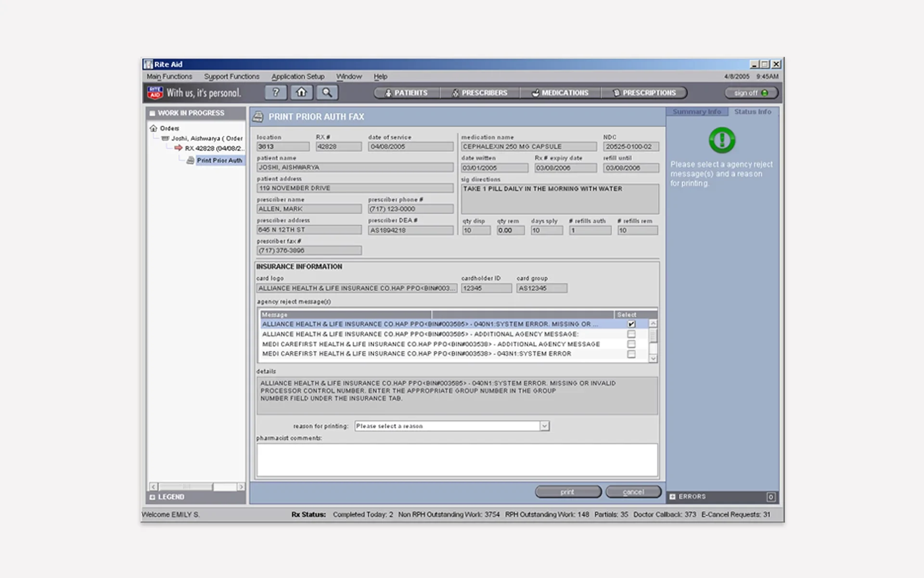924x578 pixels.
Task: Check Medi Carefirst 043N1 System Error checkbox
Action: click(631, 354)
